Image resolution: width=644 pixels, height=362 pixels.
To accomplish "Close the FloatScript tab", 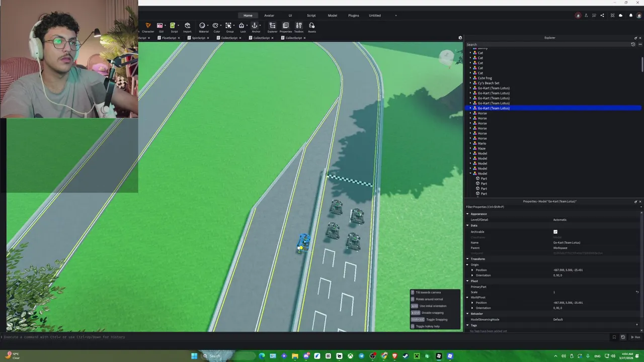I will tap(178, 38).
